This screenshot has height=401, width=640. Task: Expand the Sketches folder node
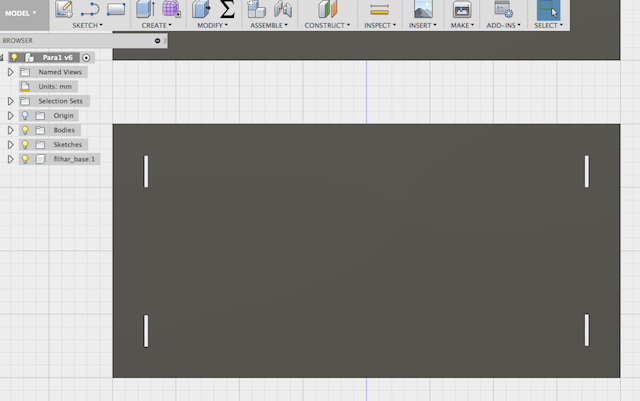(11, 145)
